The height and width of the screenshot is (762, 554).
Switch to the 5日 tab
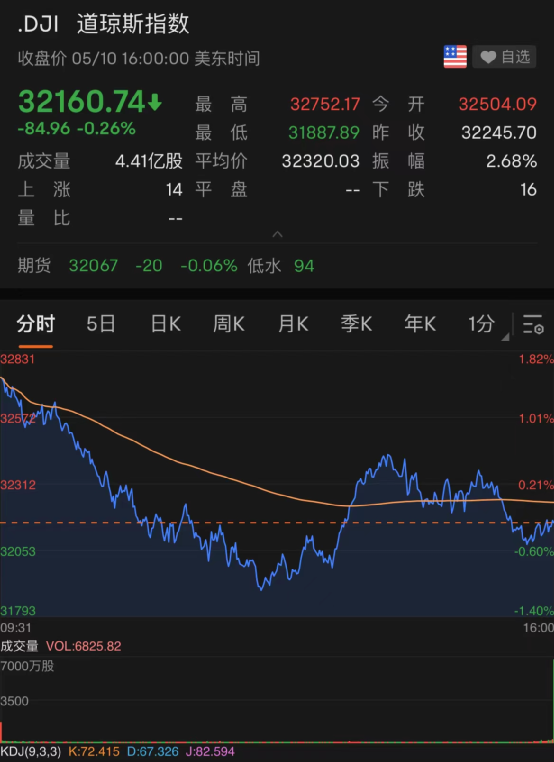(x=101, y=324)
